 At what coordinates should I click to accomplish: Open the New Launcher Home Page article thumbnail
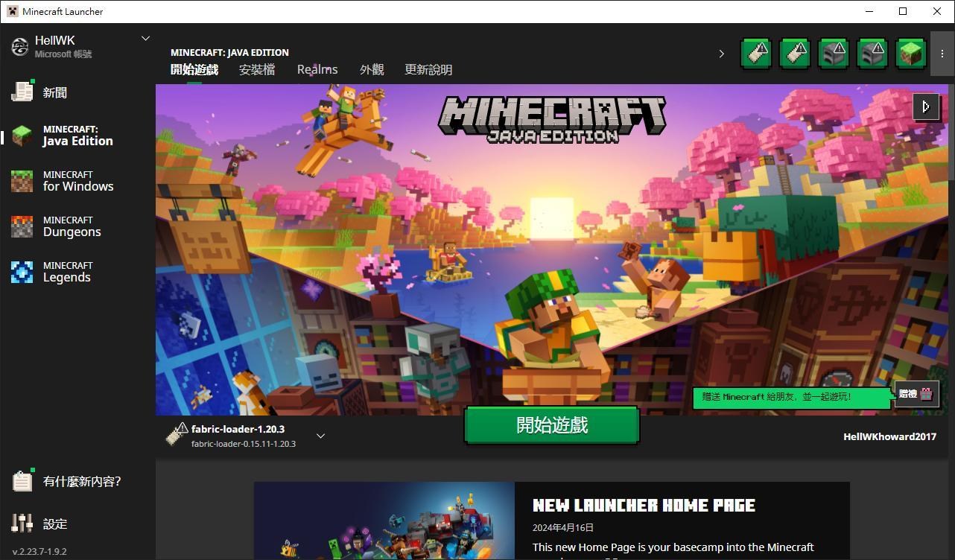[x=384, y=521]
